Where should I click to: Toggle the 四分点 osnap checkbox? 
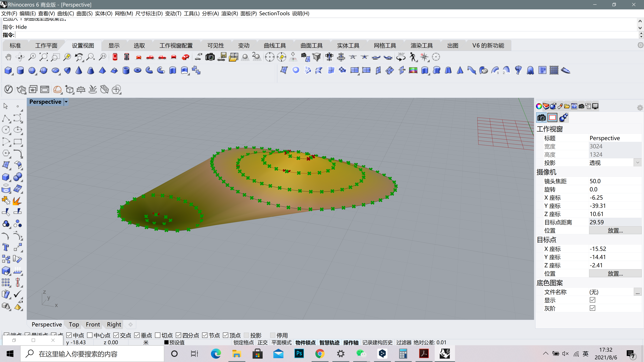coord(178,335)
